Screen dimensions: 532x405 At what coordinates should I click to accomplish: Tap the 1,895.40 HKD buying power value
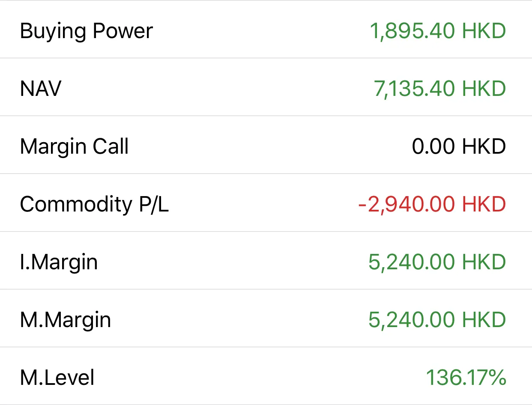coord(437,31)
